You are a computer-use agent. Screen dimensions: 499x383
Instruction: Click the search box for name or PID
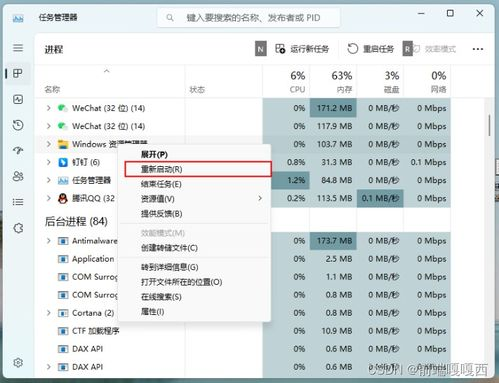click(x=249, y=18)
